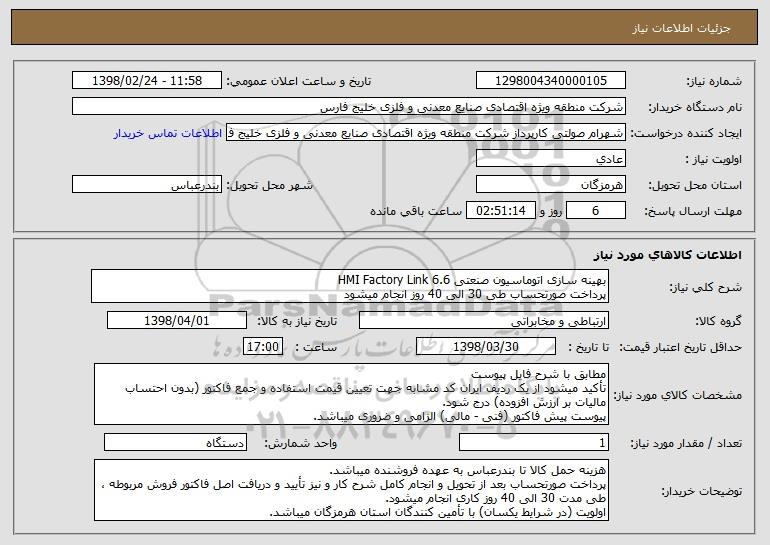
Task: Click the city field showing بندرعباس
Action: pyautogui.click(x=147, y=185)
